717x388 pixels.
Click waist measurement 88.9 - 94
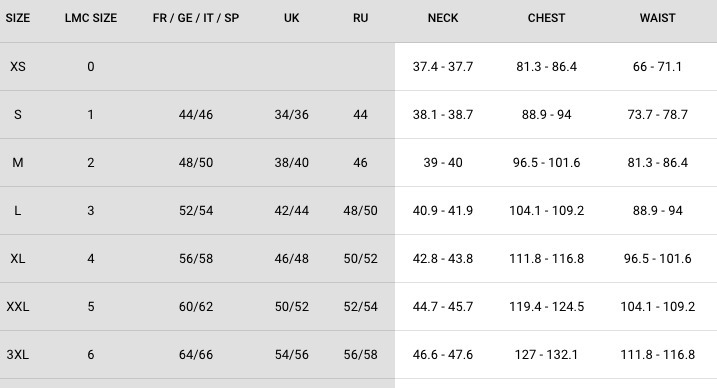(658, 211)
